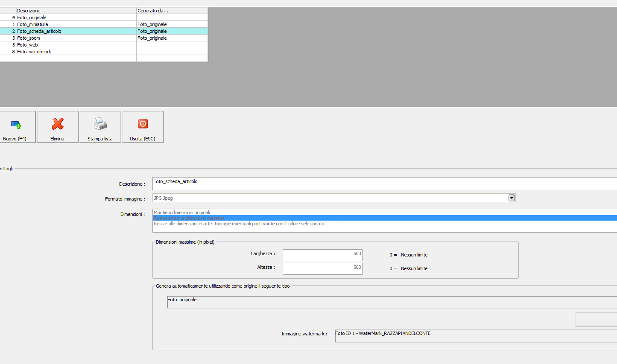Open the Formato immagine dropdown arrow
617x364 pixels.
(512, 198)
